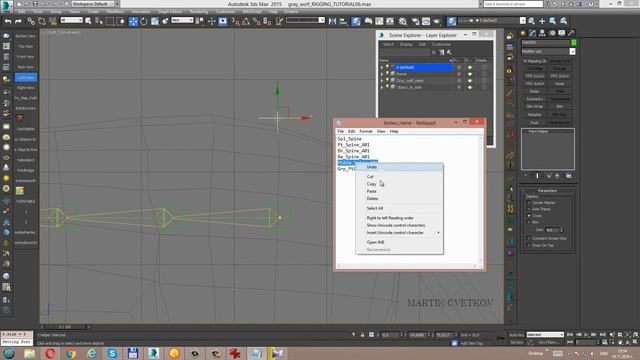This screenshot has height=360, width=640.
Task: Click the Internet Explorer icon in taskbar
Action: tap(91, 353)
